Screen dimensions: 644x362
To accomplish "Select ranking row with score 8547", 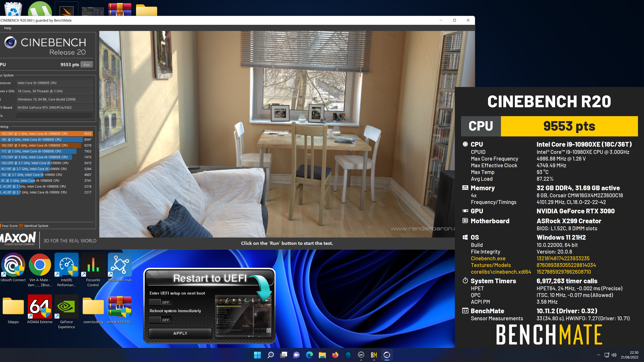I will tap(46, 139).
